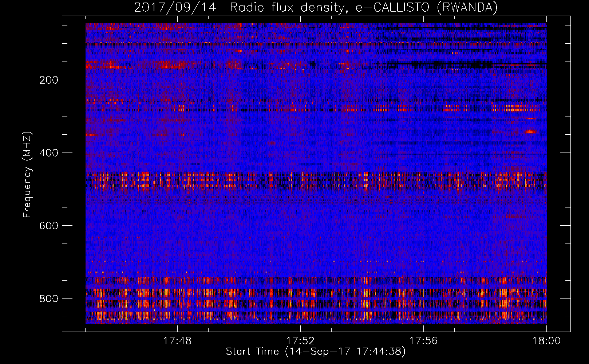The width and height of the screenshot is (589, 364).
Task: Select the date 2017/09/14 in the title
Action: click(x=175, y=7)
